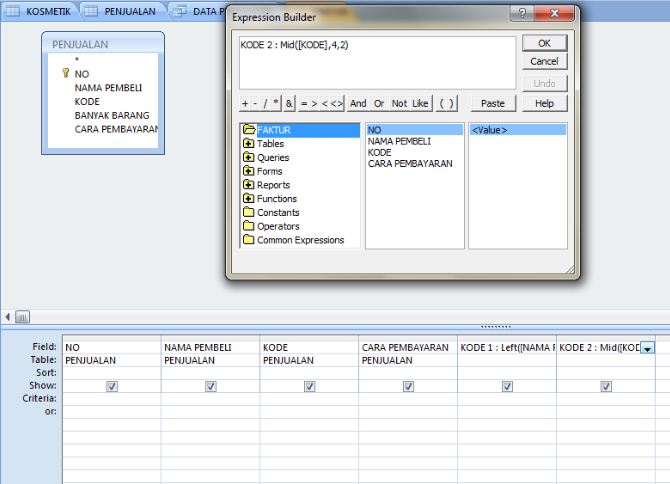Click the expression text box
This screenshot has width=670, height=484.
(377, 62)
